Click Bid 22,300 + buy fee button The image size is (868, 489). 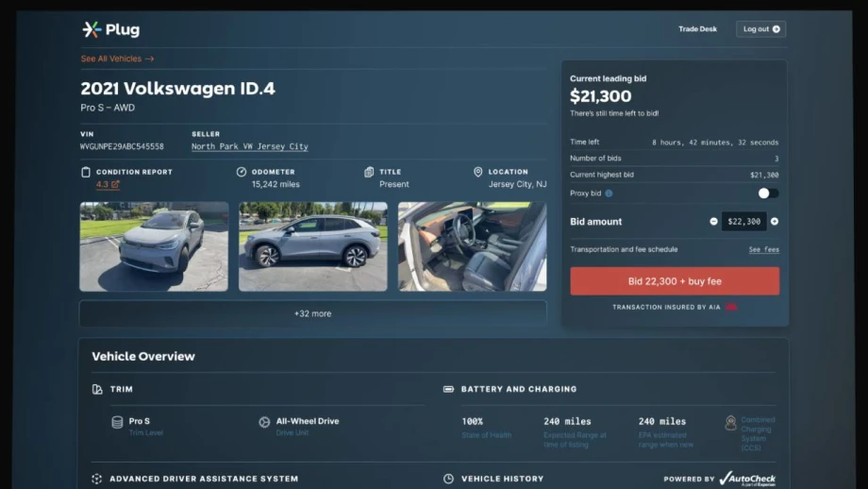click(675, 281)
